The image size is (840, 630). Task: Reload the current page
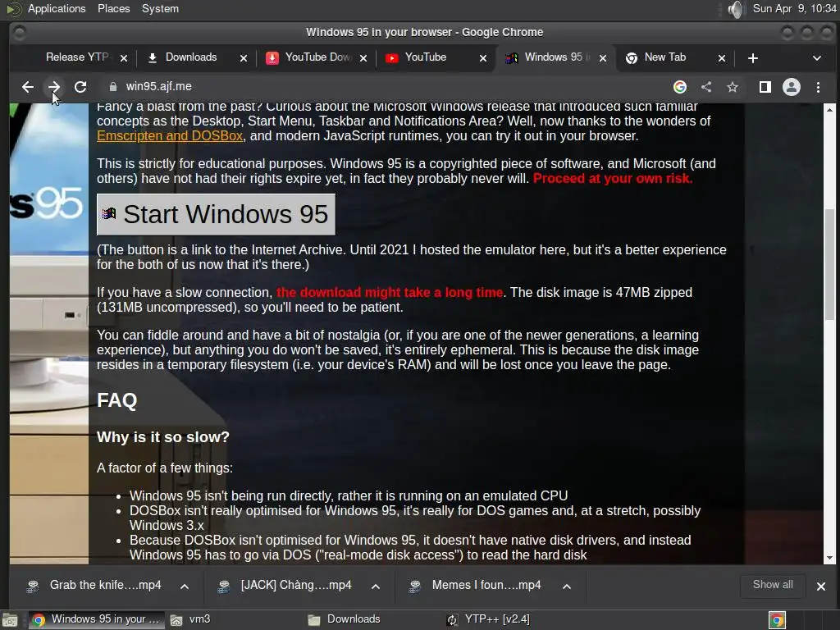[80, 87]
